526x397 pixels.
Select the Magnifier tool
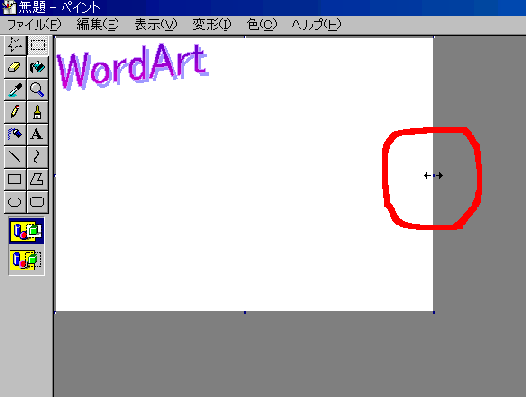[37, 90]
